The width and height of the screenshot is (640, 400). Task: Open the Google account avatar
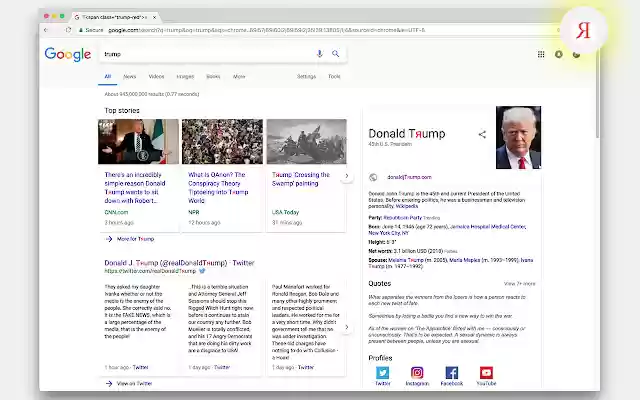tap(576, 54)
